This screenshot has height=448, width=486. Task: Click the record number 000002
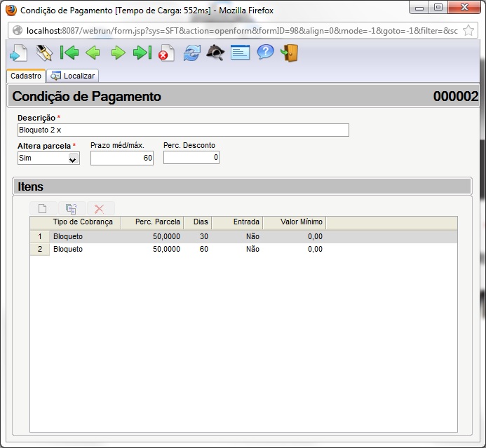pos(456,96)
